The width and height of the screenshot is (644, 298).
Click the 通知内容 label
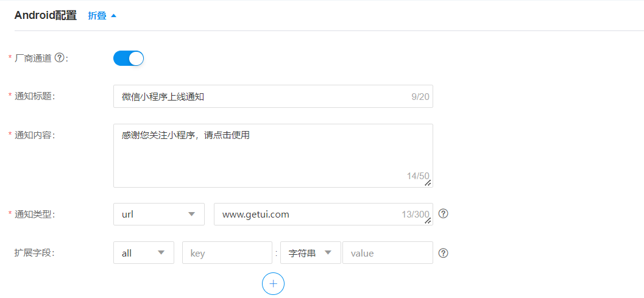[x=35, y=135]
